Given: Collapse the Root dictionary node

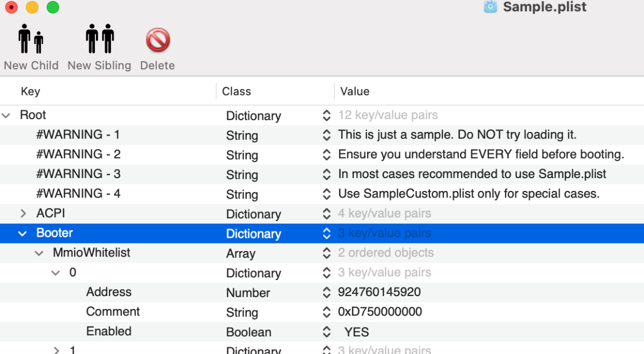Looking at the screenshot, I should [x=6, y=115].
